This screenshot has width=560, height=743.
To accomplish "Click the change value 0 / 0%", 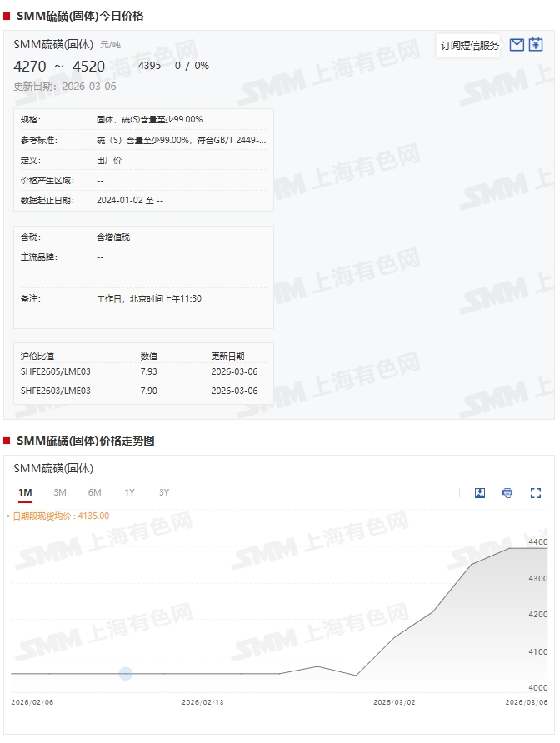I will tap(192, 66).
